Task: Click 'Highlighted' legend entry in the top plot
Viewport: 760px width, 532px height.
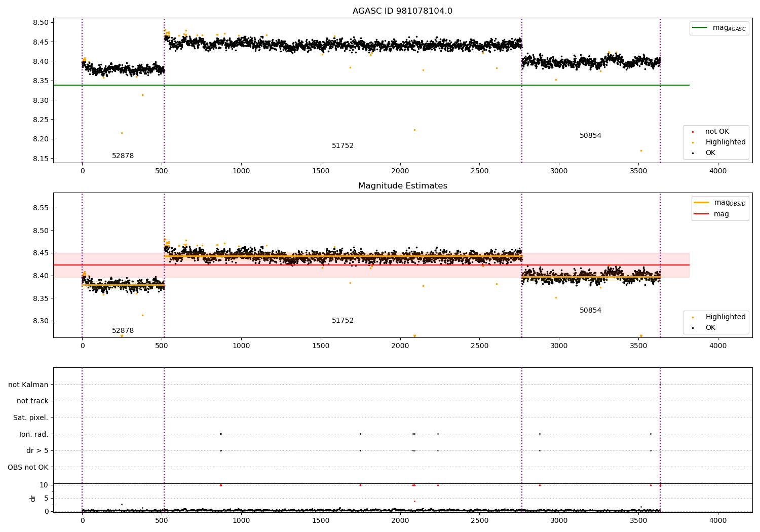Action: point(726,142)
